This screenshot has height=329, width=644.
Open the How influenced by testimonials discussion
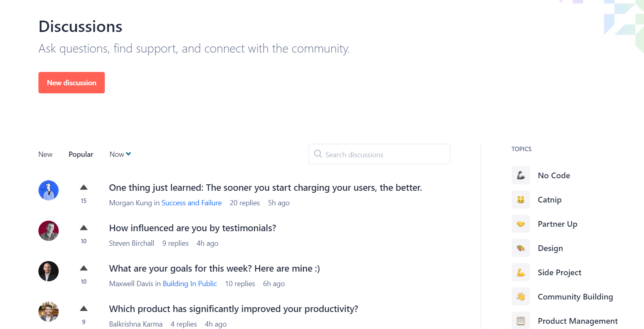tap(193, 228)
